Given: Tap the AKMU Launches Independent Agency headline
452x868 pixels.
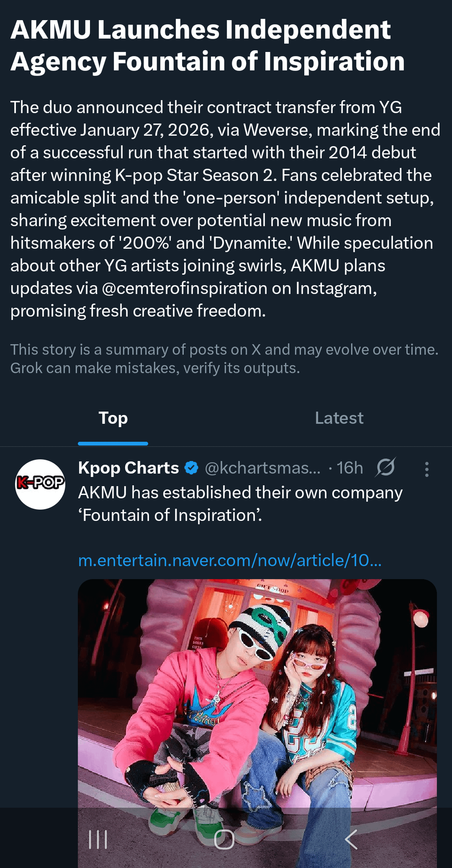Looking at the screenshot, I should 208,46.
